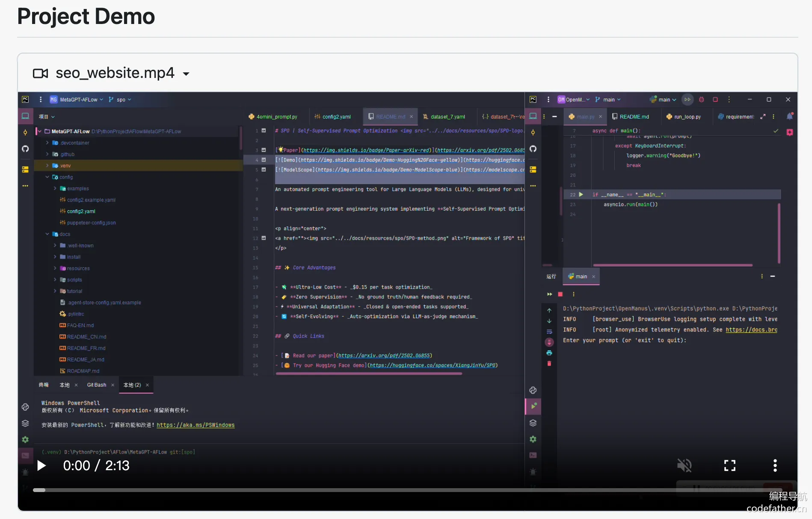Open the 项目 view dropdown

click(x=47, y=116)
